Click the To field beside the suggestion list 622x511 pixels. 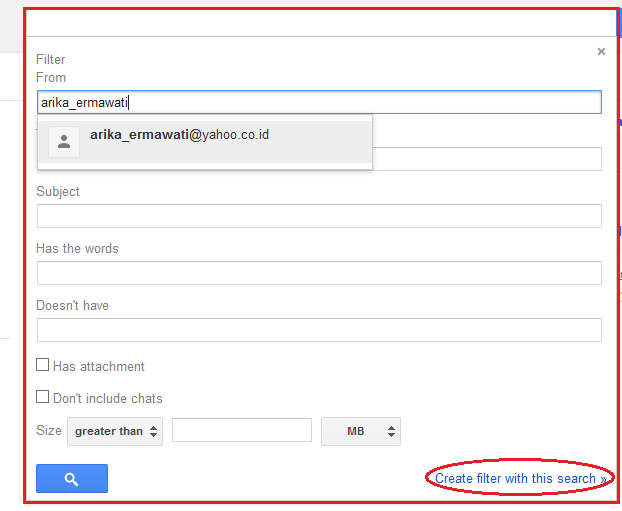(x=487, y=159)
